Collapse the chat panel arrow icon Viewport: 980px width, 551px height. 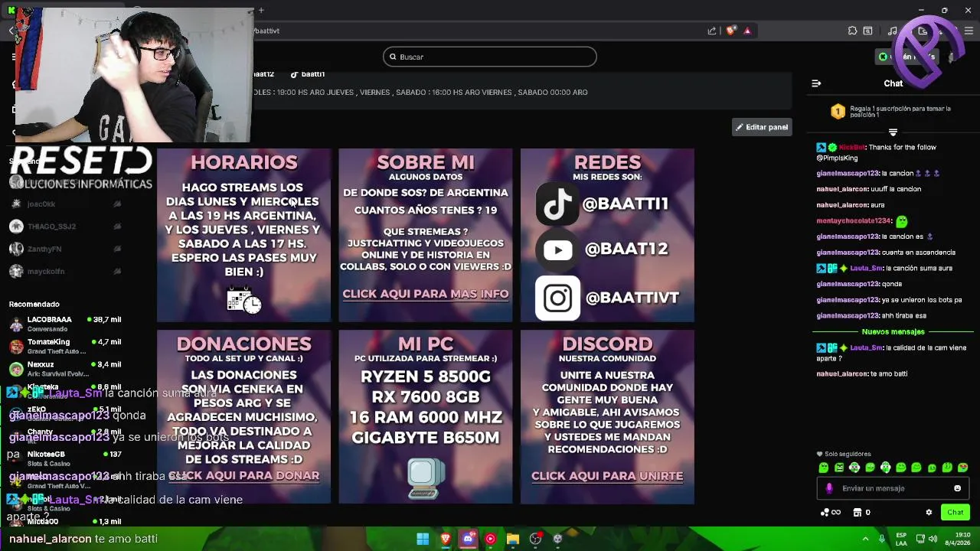(x=816, y=83)
